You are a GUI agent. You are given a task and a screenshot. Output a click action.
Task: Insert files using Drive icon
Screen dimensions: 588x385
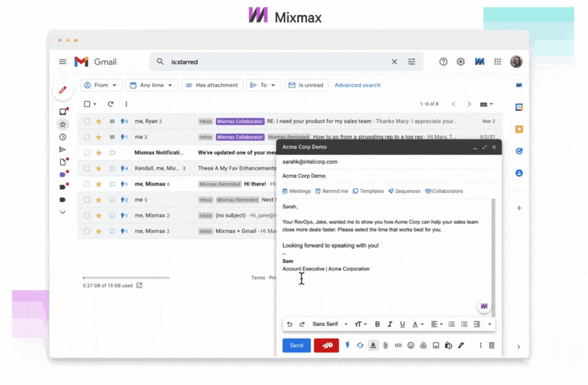click(x=423, y=345)
